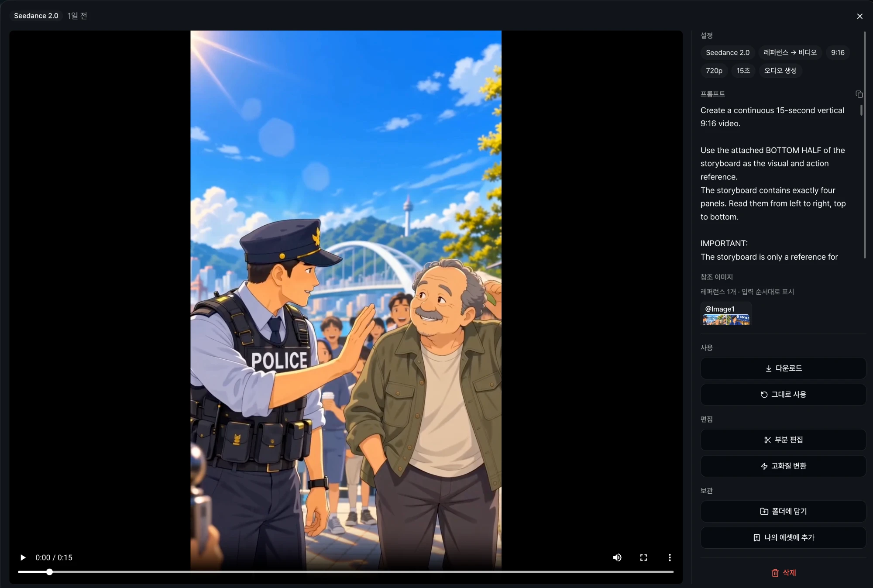The width and height of the screenshot is (873, 588).
Task: Click the 15초 duration chip
Action: click(x=743, y=71)
